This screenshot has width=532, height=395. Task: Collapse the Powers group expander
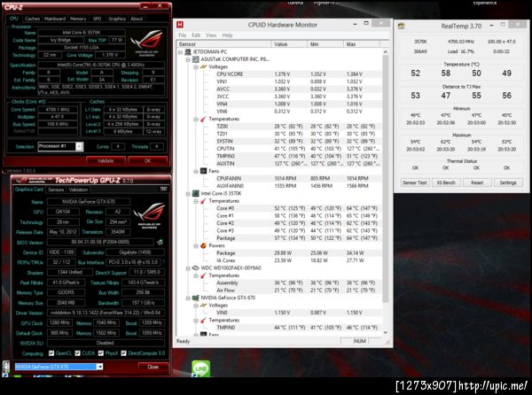[x=196, y=246]
